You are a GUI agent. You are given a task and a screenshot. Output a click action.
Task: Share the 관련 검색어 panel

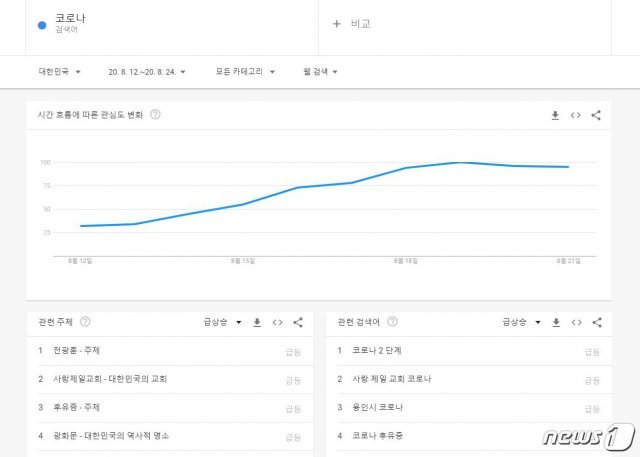[597, 322]
